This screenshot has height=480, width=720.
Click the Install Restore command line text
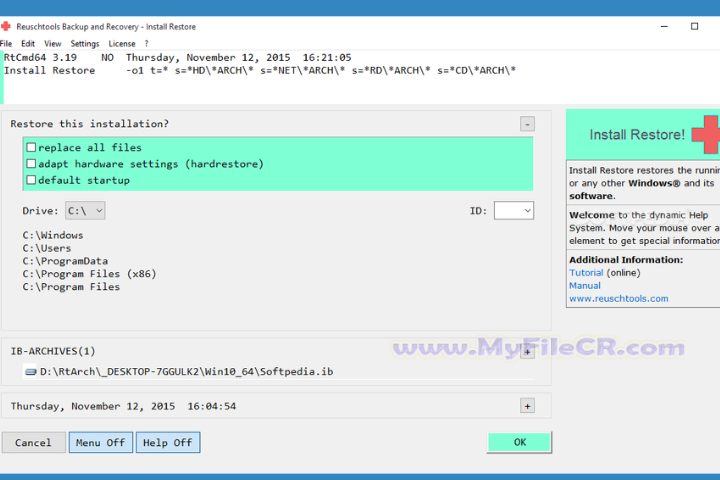pos(260,70)
